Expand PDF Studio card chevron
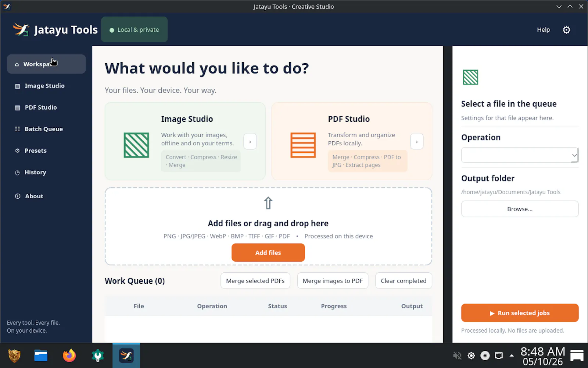This screenshot has width=588, height=368. click(x=417, y=141)
